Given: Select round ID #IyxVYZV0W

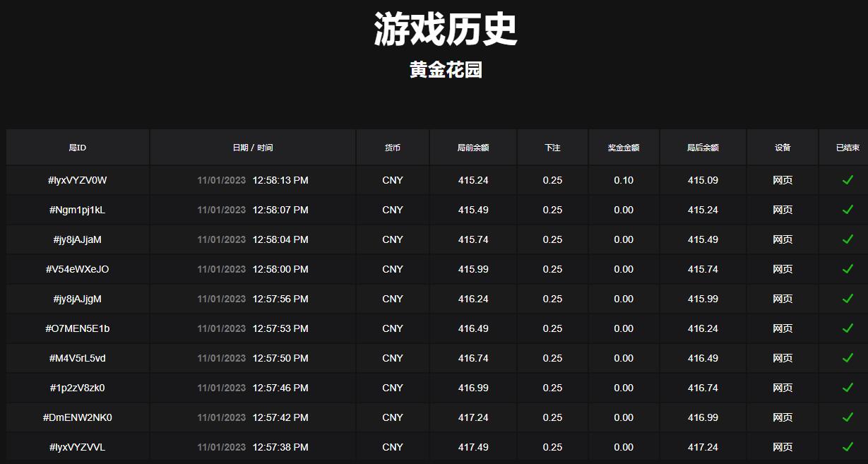Looking at the screenshot, I should point(78,180).
